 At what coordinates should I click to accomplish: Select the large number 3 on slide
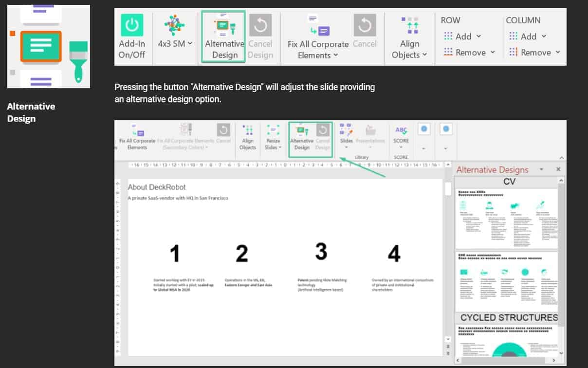click(x=321, y=251)
